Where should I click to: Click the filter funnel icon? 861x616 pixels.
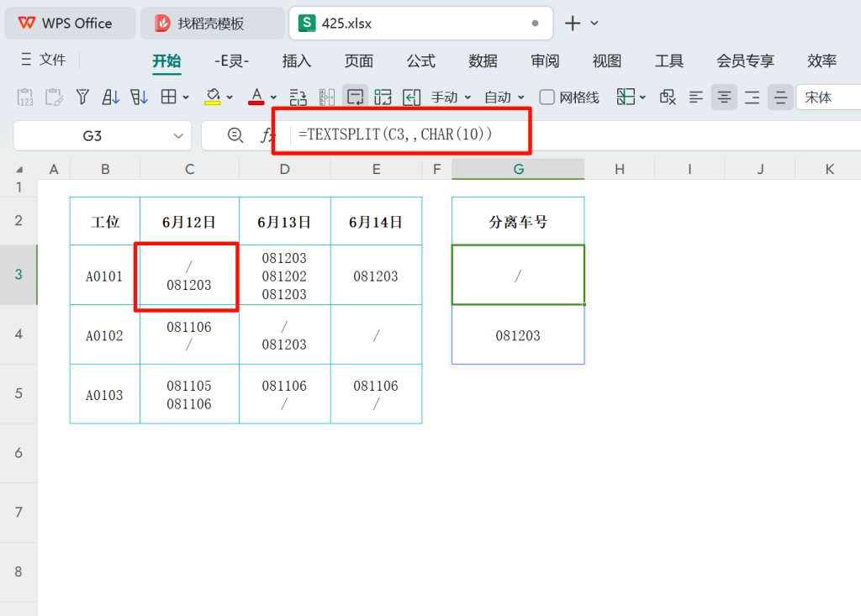(x=82, y=97)
